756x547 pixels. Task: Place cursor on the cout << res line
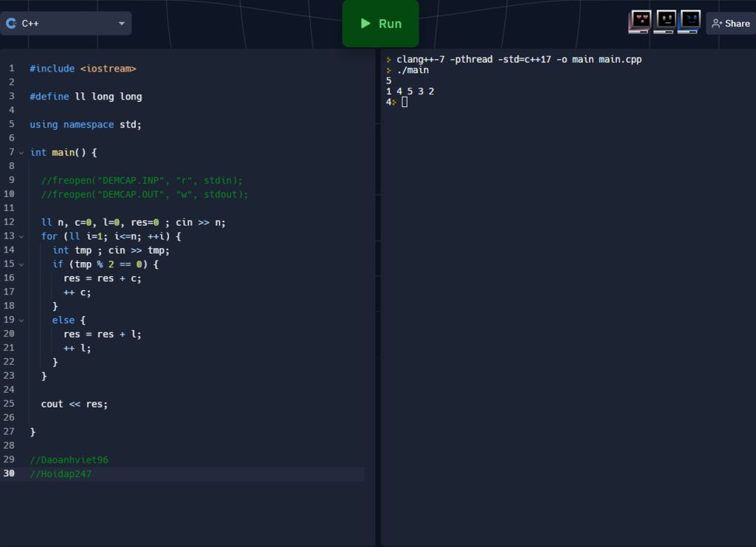(x=74, y=404)
